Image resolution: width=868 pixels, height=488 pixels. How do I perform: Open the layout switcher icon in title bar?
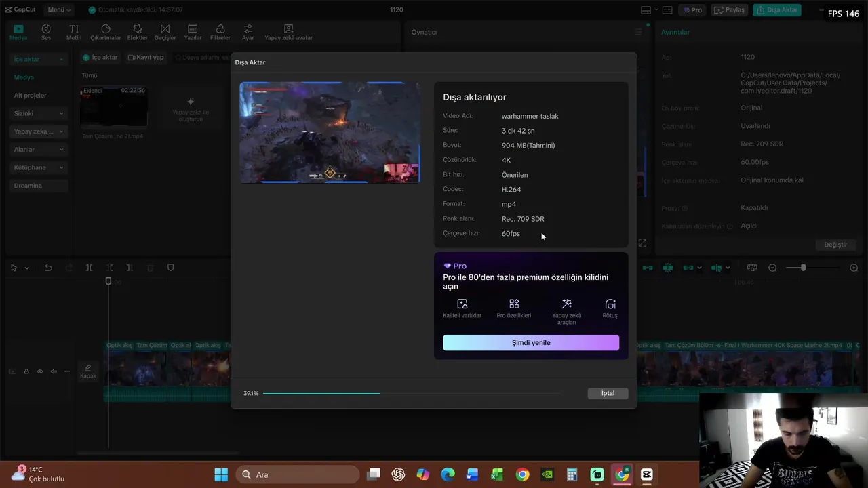click(646, 10)
